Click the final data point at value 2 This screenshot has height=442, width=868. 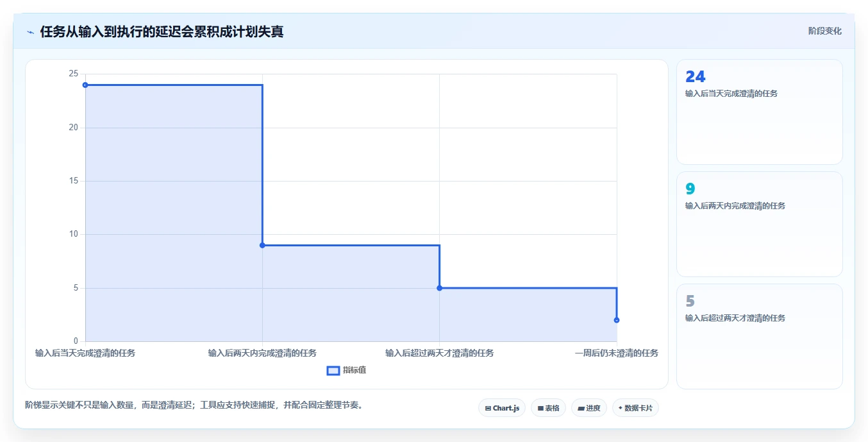pyautogui.click(x=617, y=320)
